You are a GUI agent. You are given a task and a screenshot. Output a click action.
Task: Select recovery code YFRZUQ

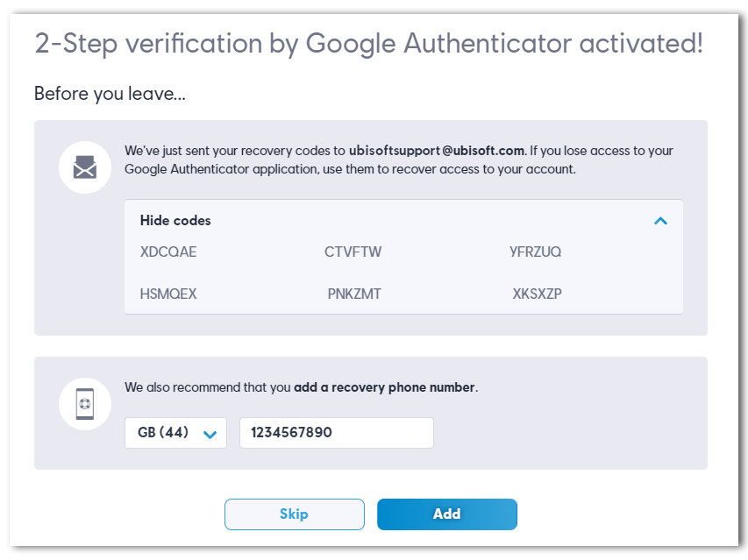coord(535,252)
